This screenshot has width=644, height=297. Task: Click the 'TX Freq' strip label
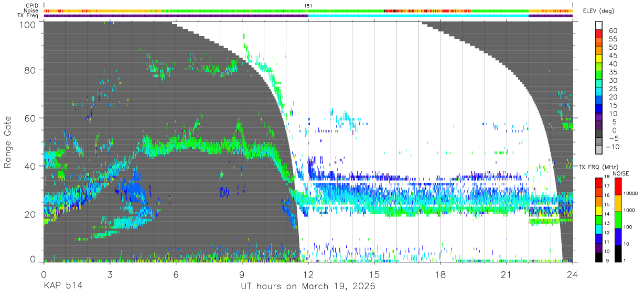click(29, 16)
